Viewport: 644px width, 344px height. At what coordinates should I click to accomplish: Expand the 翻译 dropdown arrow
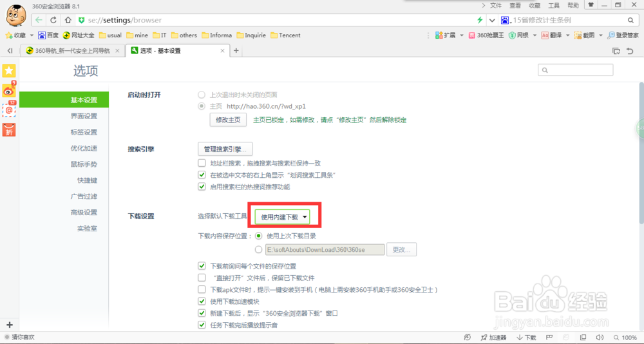tap(568, 35)
